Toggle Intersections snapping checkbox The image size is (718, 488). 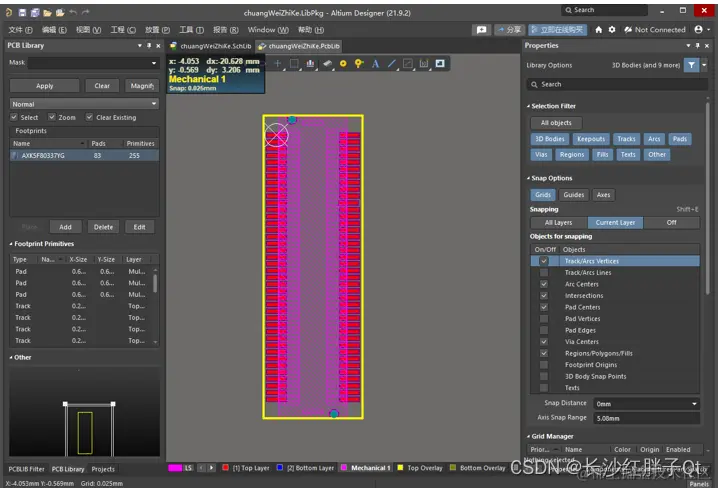(x=544, y=295)
